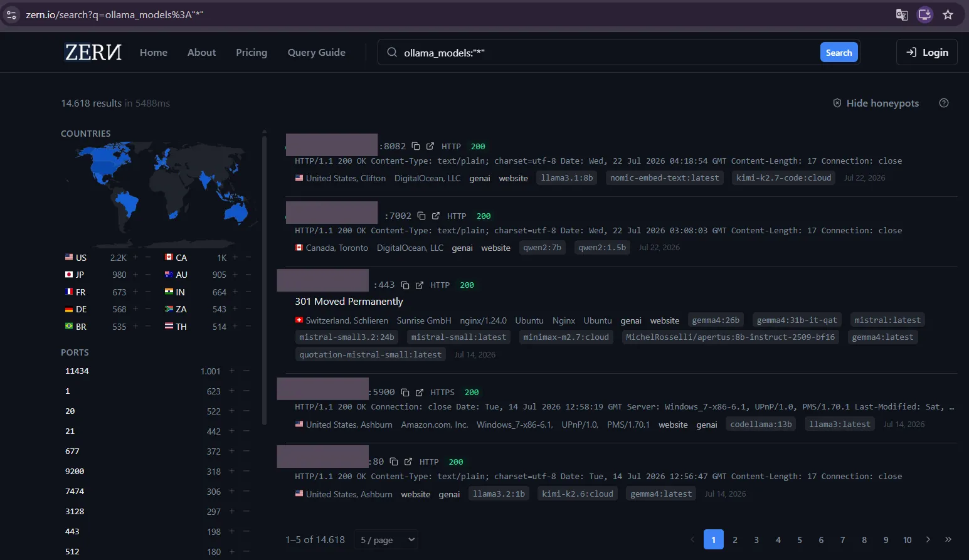Open external link for :443 result
969x560 pixels.
420,285
